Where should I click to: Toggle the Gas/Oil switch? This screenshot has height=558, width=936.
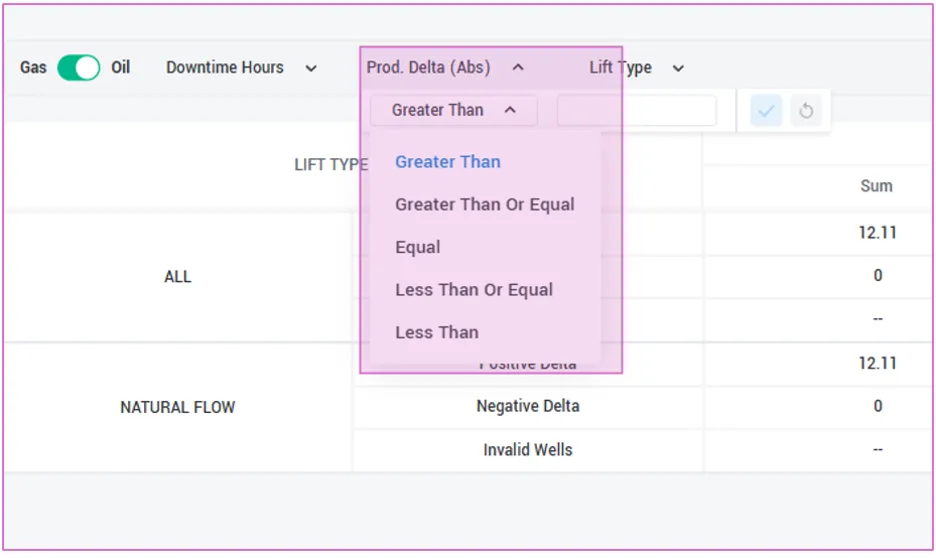tap(78, 67)
